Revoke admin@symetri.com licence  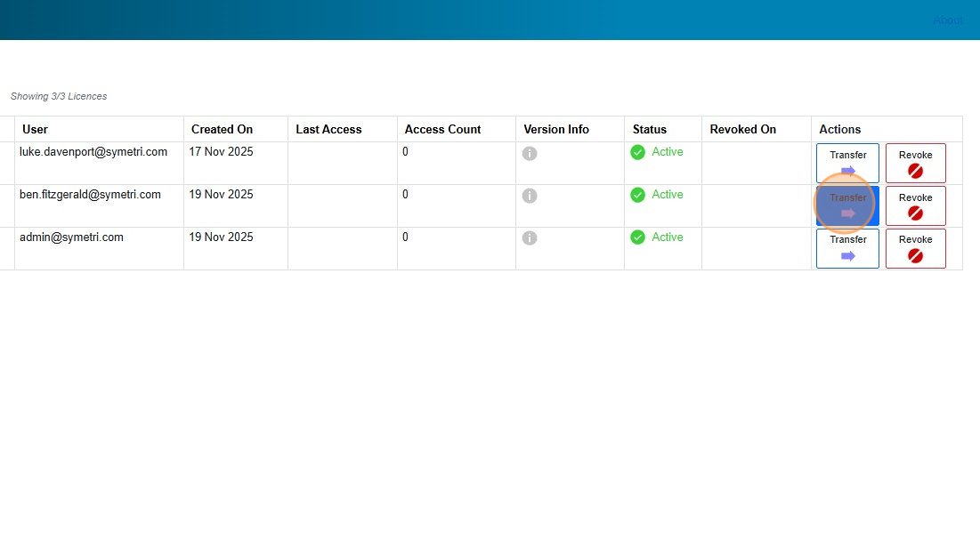click(915, 248)
